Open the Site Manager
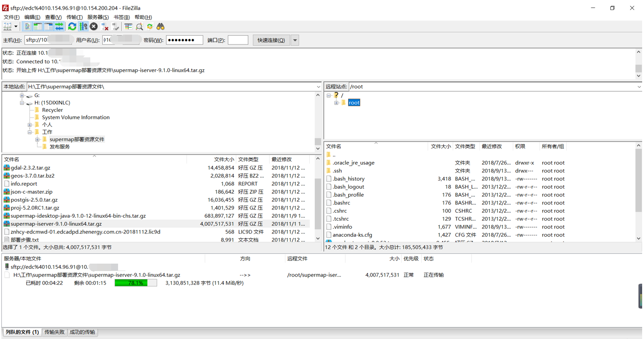Viewport: 644px width, 339px height. (7, 26)
